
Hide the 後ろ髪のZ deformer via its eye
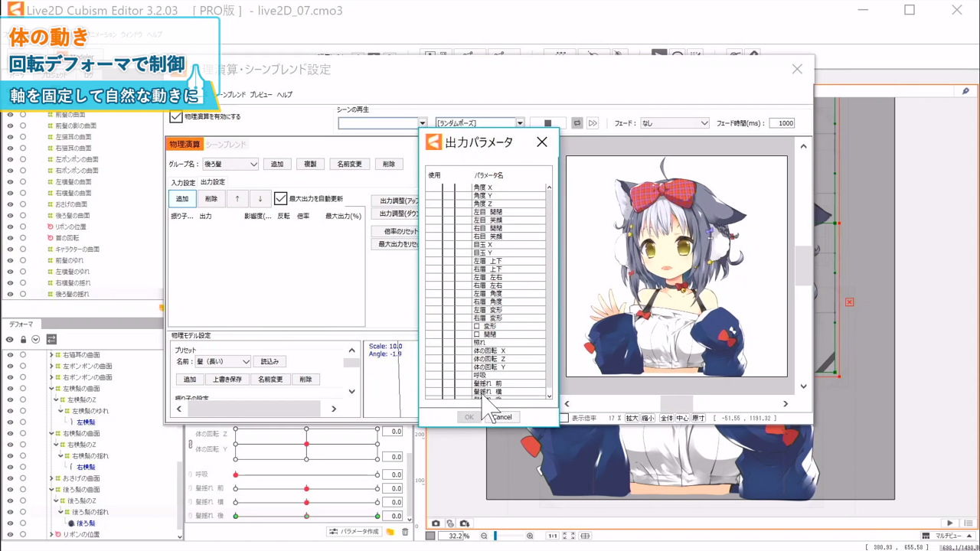tap(10, 500)
